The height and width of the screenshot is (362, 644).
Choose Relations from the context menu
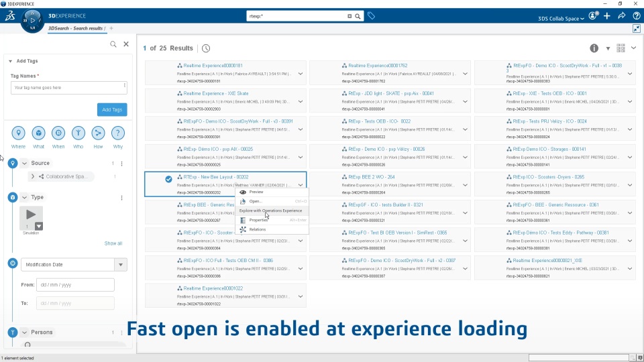pos(272,229)
